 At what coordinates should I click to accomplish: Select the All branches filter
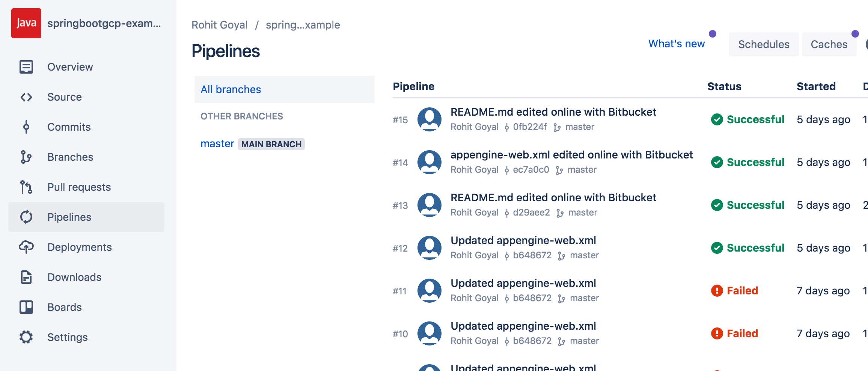(231, 89)
